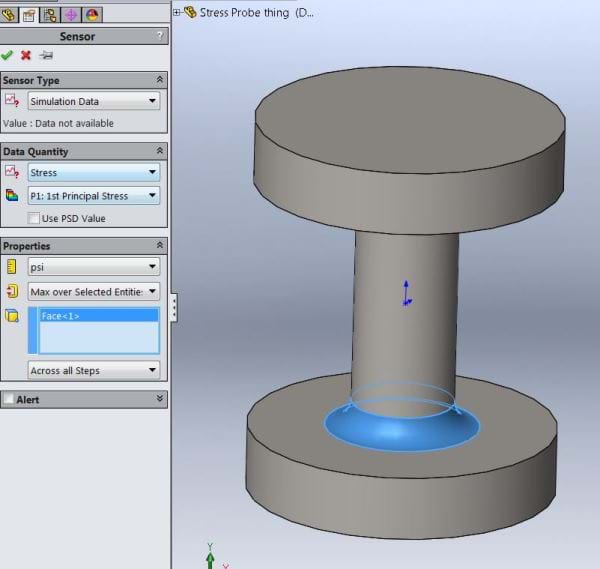This screenshot has width=600, height=569.
Task: Open the Simulation Data sensor type dropdown
Action: click(x=93, y=101)
